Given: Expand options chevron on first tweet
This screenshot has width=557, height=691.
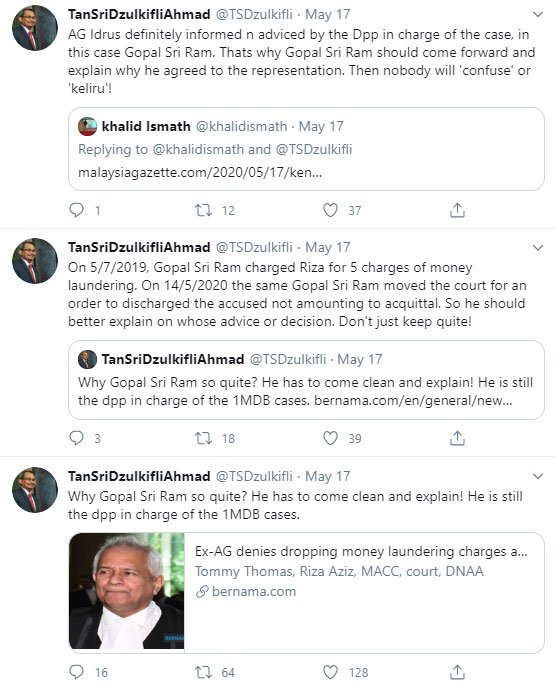Looking at the screenshot, I should (x=537, y=15).
